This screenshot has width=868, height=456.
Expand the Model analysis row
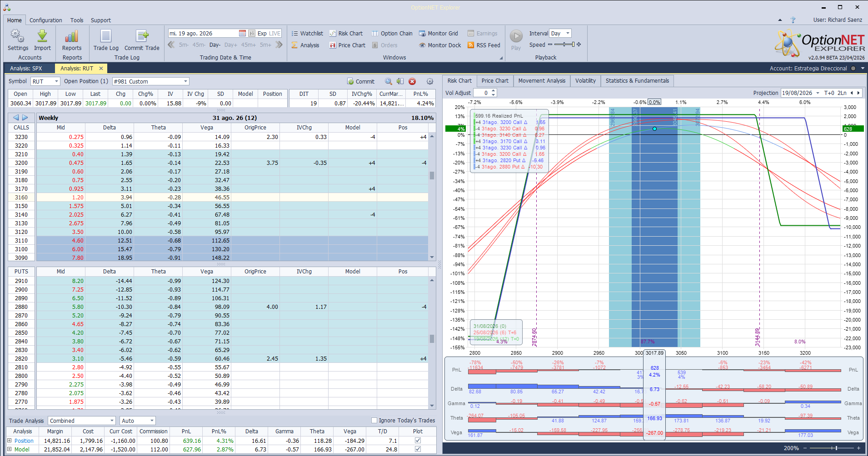coord(9,449)
